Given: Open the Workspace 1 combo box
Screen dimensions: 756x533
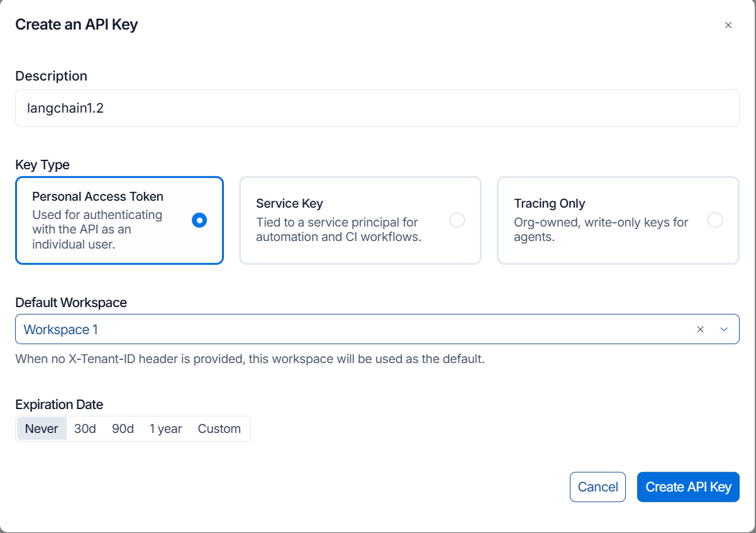Looking at the screenshot, I should tap(377, 329).
